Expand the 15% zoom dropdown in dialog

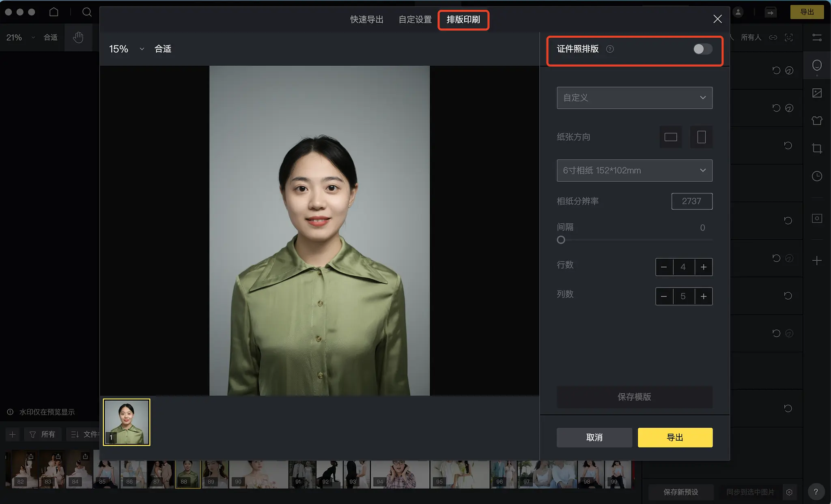pyautogui.click(x=142, y=49)
